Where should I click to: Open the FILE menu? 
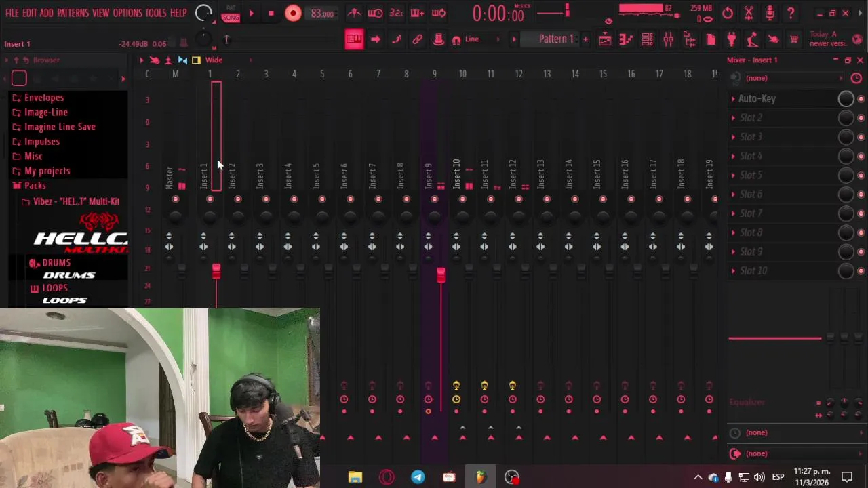click(12, 13)
